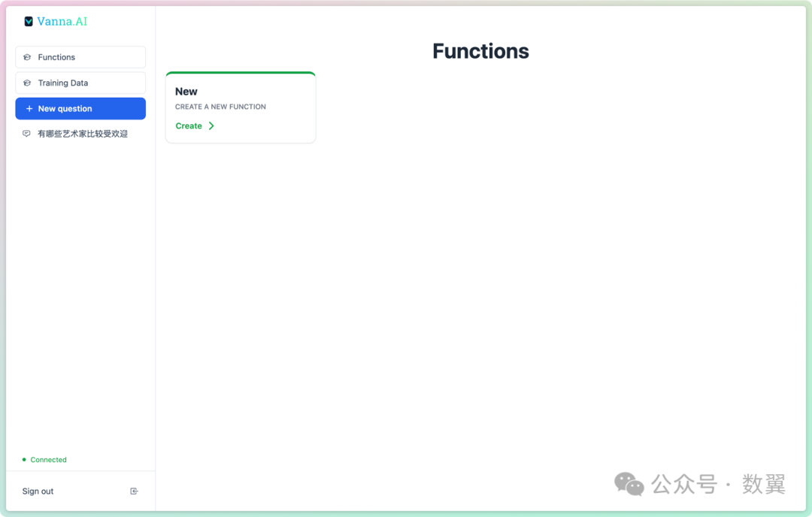Click the Connected status label
Viewport: 812px width, 517px height.
tap(49, 460)
